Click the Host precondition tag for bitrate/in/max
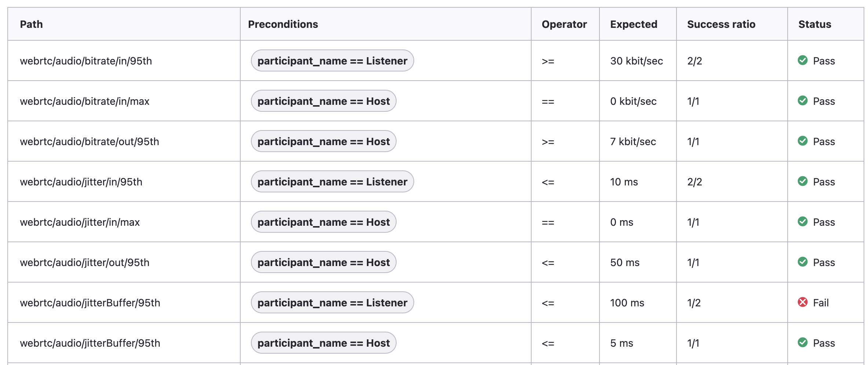This screenshot has width=868, height=365. click(x=324, y=101)
